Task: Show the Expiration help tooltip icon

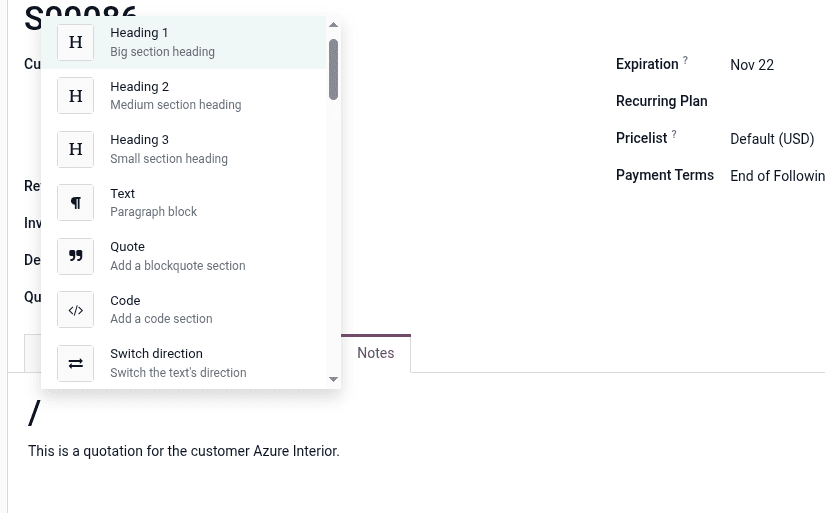Action: [685, 60]
